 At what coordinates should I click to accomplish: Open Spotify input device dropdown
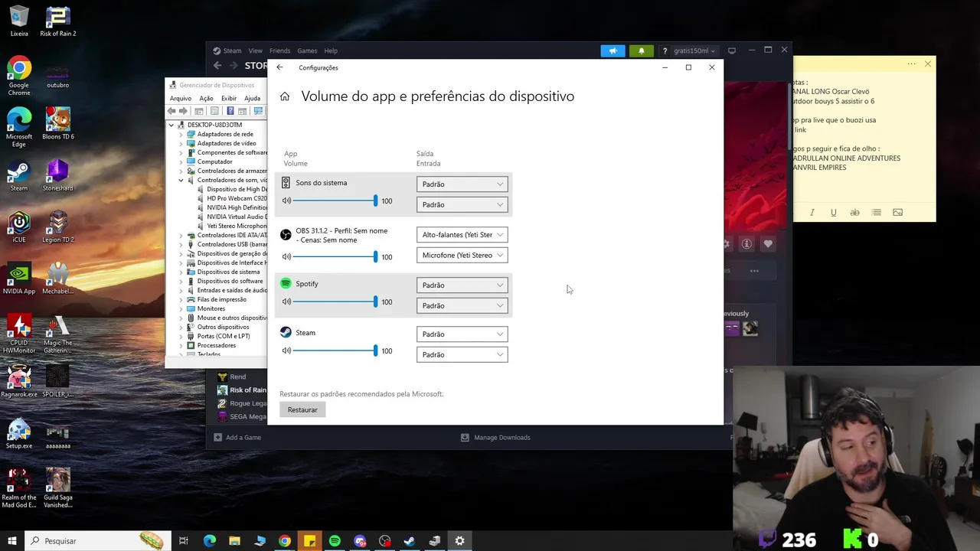click(462, 305)
